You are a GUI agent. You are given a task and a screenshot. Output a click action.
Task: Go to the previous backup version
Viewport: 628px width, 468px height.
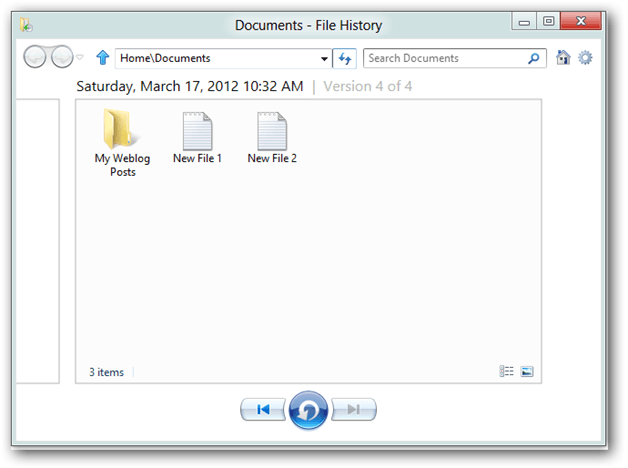click(x=263, y=409)
